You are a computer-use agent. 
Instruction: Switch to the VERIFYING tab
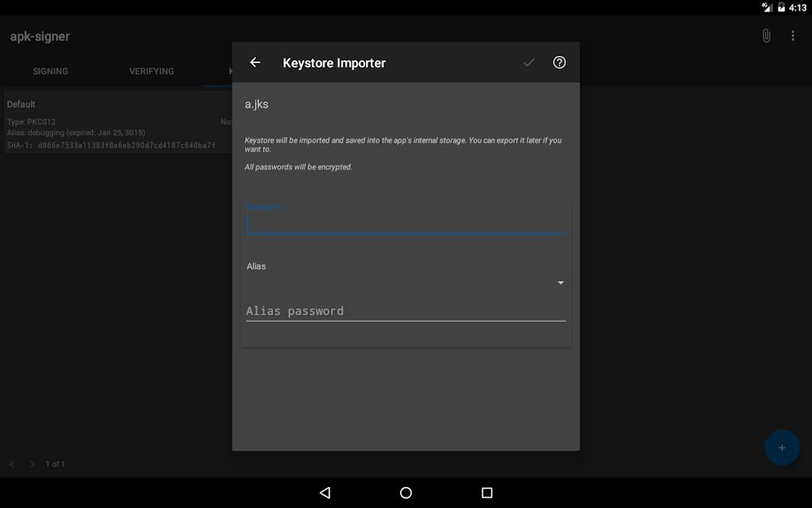151,71
